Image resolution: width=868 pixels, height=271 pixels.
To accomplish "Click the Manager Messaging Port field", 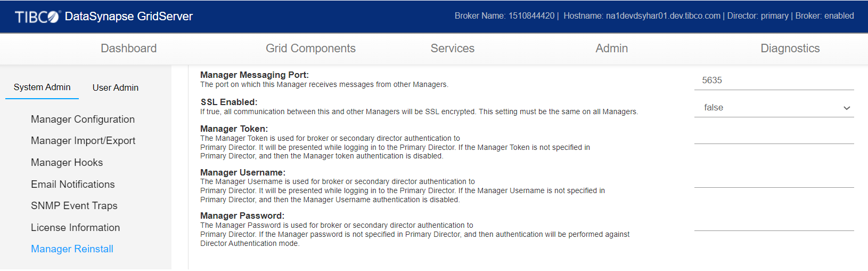I will coord(774,81).
